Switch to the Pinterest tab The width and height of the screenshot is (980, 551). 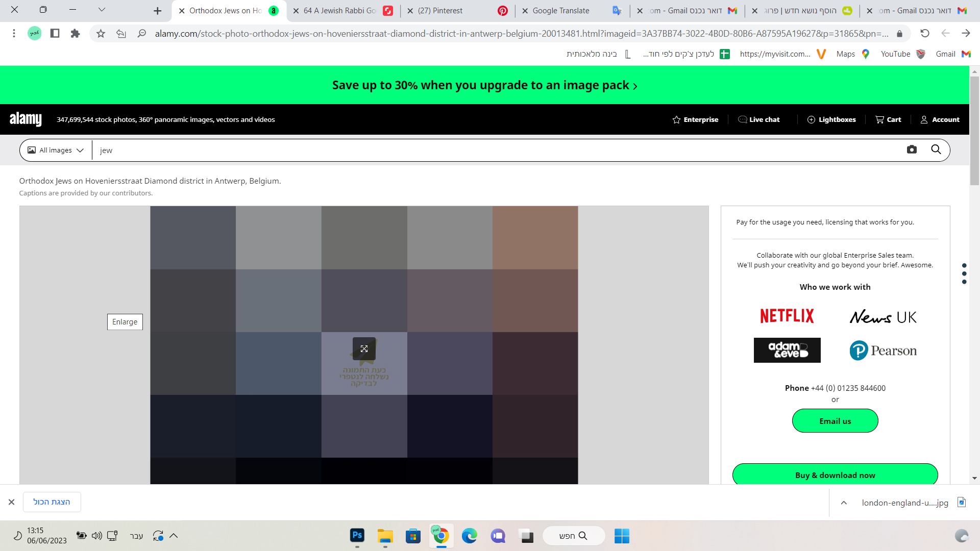[x=440, y=11]
